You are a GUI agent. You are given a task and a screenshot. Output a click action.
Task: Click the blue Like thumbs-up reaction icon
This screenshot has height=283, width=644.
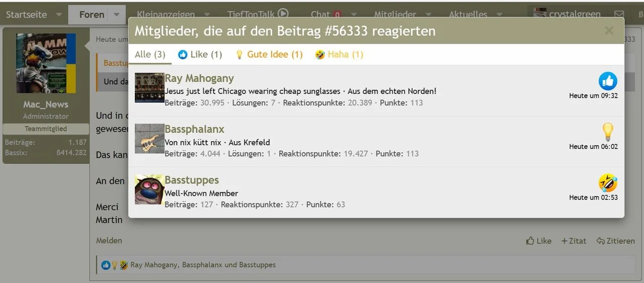point(608,81)
